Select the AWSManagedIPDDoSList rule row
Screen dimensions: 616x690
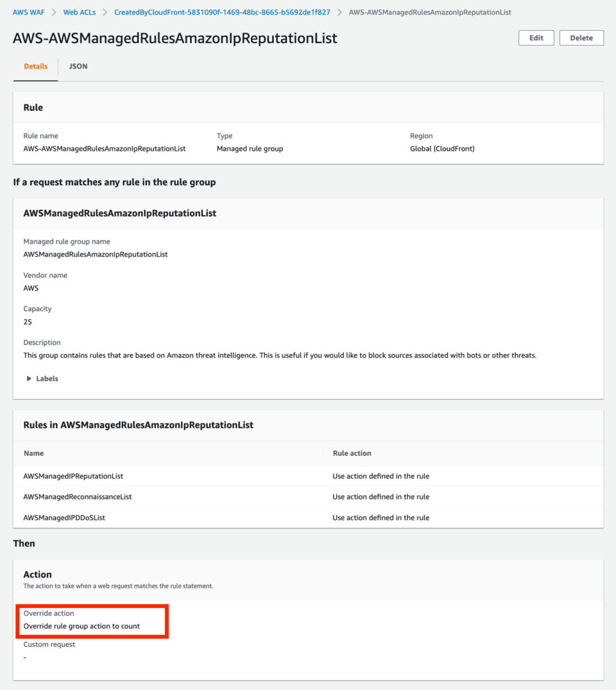tap(65, 517)
